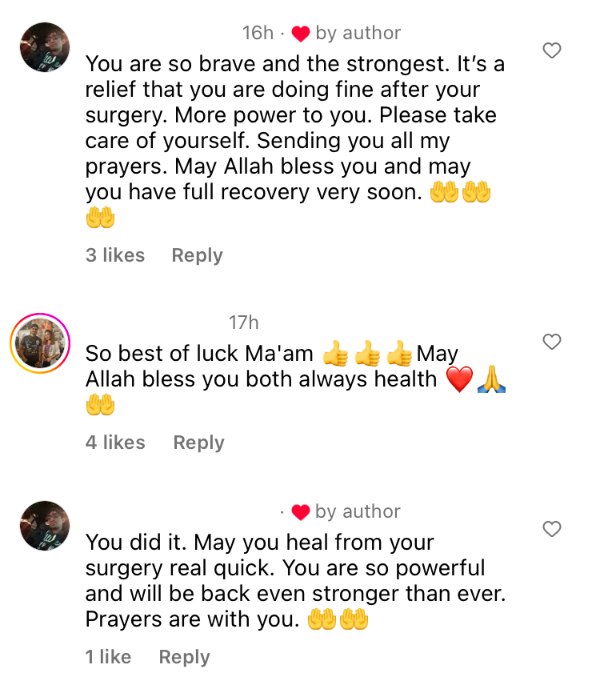This screenshot has height=681, width=600.
Task: Click red heart beside 16h timestamp
Action: [300, 33]
